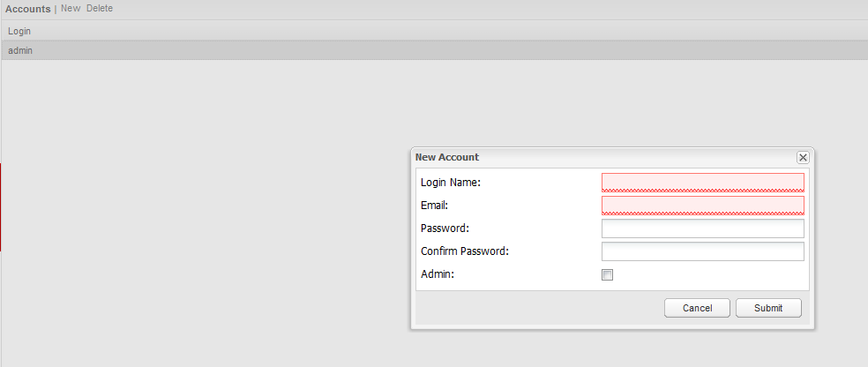The width and height of the screenshot is (868, 367).
Task: Tick the Admin checkbox
Action: [607, 275]
